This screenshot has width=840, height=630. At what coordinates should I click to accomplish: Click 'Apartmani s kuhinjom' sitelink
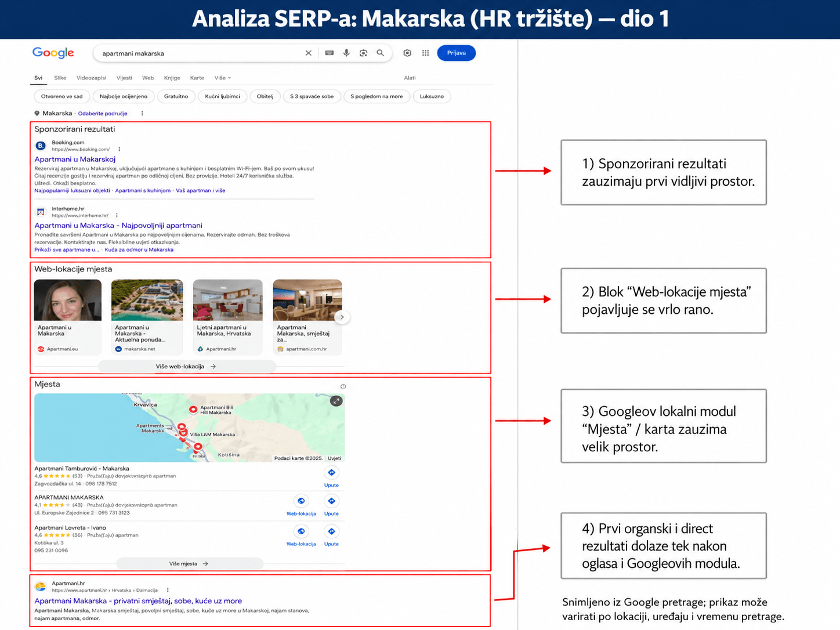click(143, 190)
